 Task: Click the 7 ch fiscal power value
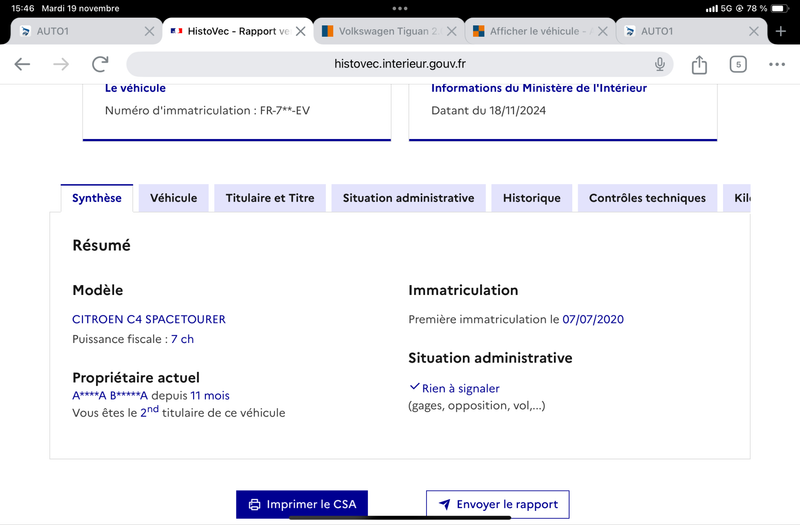[182, 339]
